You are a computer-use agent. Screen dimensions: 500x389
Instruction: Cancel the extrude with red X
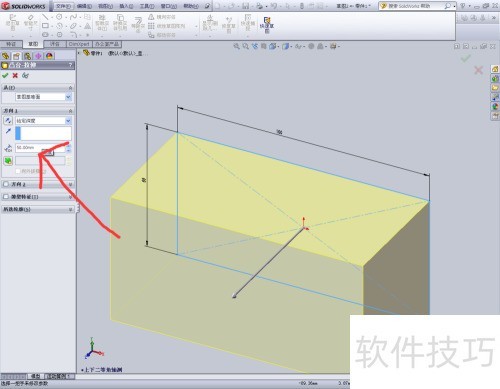click(x=15, y=76)
